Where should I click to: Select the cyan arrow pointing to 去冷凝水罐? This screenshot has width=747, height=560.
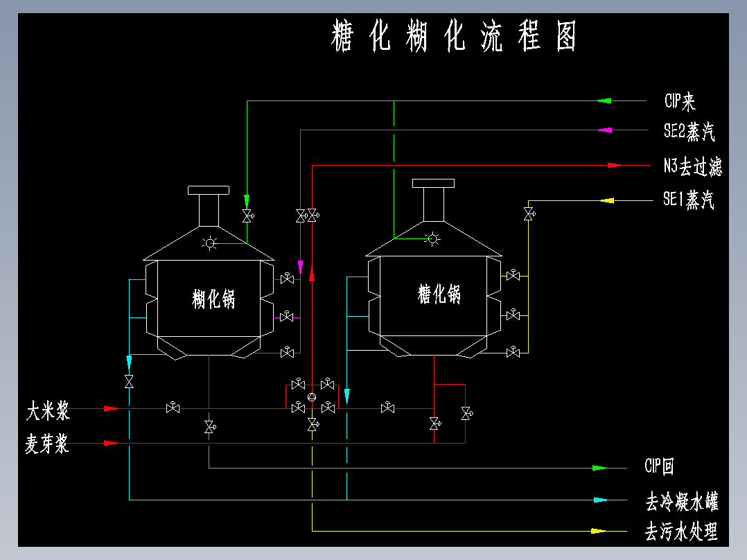pos(600,500)
